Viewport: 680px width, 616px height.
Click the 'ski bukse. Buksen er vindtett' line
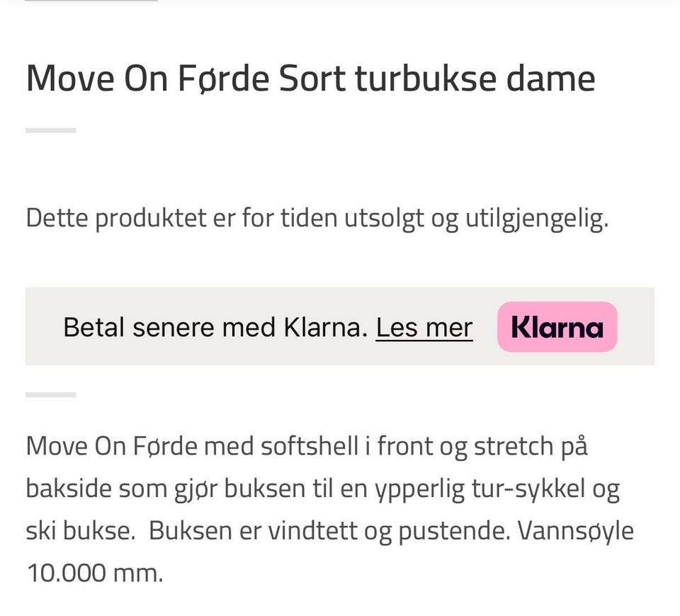point(329,531)
